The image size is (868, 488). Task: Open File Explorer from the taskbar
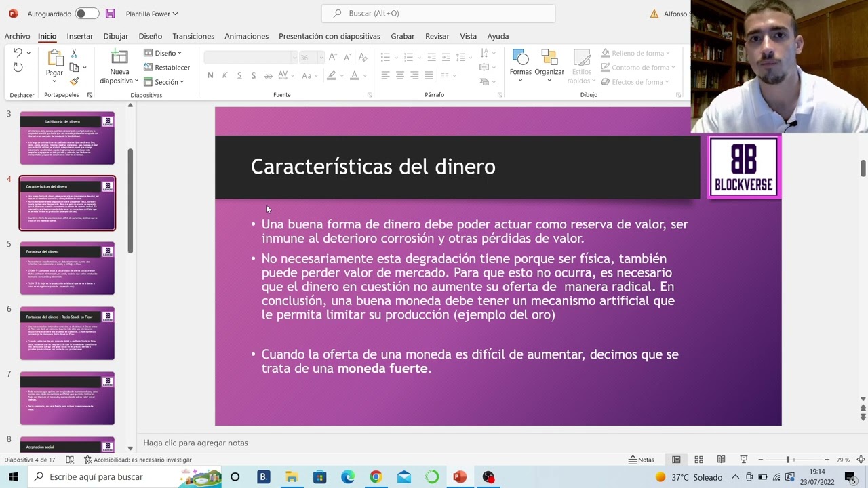pos(292,476)
